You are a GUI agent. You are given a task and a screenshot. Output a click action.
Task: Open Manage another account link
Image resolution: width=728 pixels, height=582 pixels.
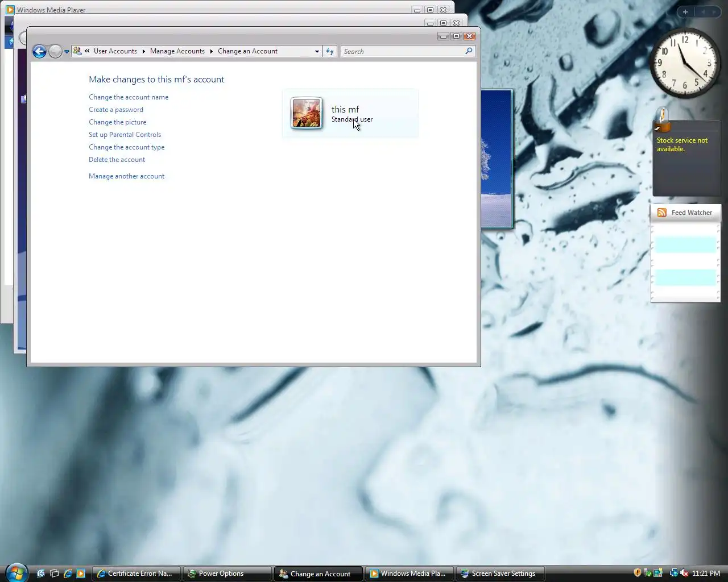click(127, 176)
